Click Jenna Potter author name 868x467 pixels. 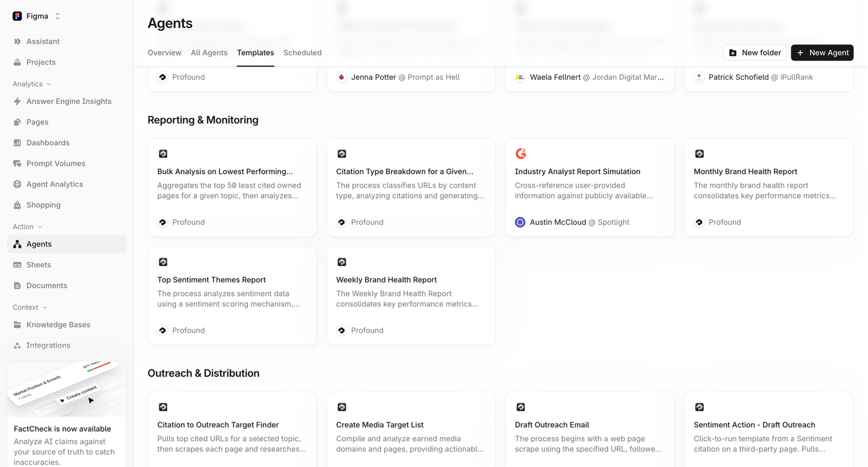click(374, 77)
